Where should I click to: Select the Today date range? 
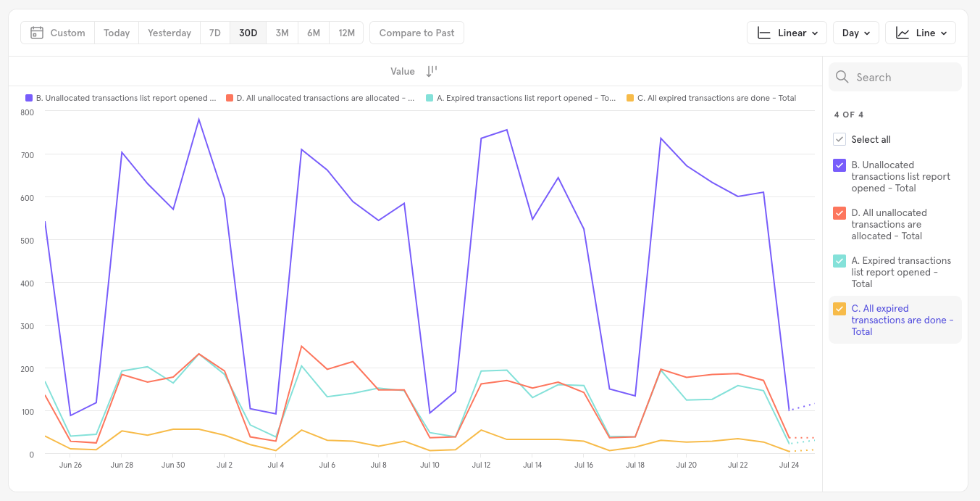click(x=117, y=33)
